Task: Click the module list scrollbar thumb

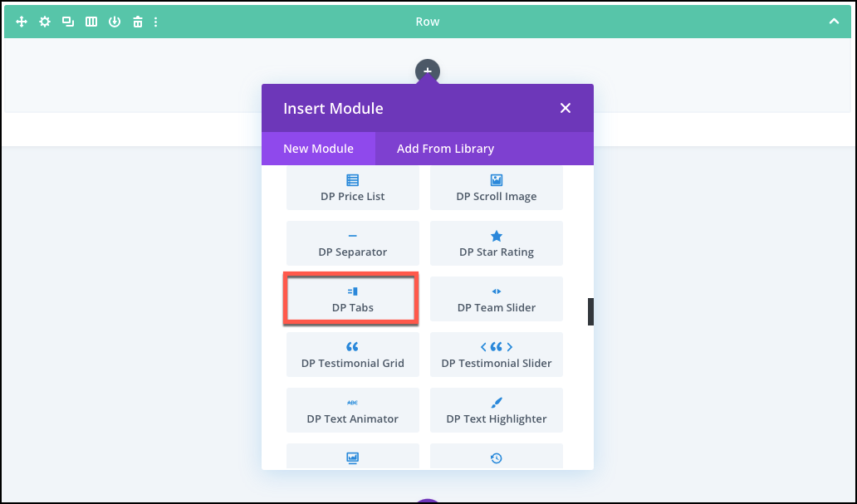Action: click(x=591, y=311)
